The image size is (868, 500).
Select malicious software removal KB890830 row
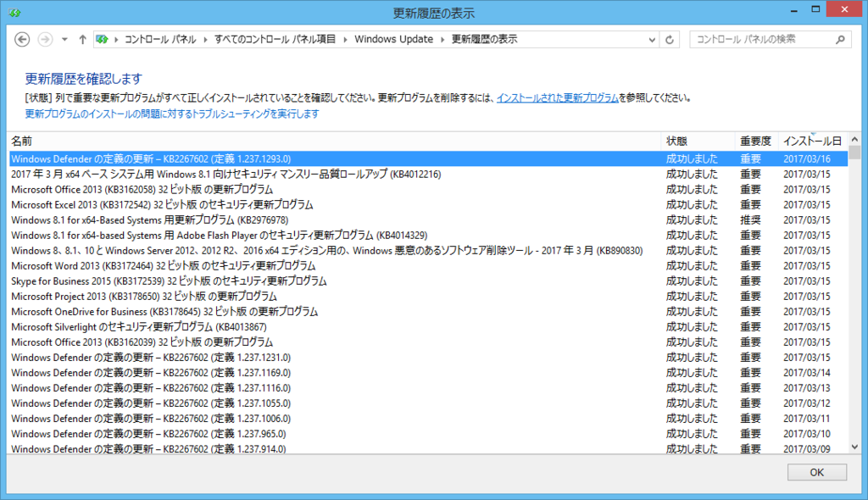click(x=428, y=251)
